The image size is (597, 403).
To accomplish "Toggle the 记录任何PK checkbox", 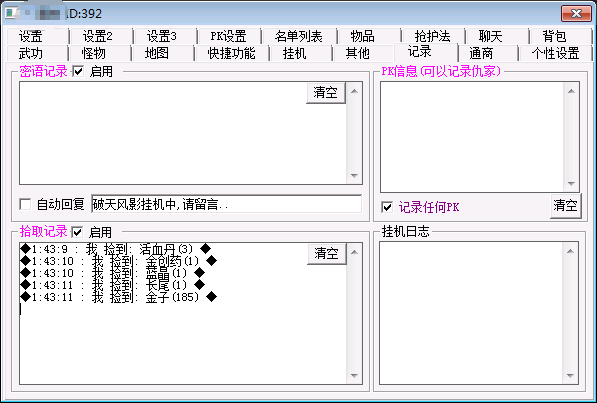I will [x=387, y=207].
